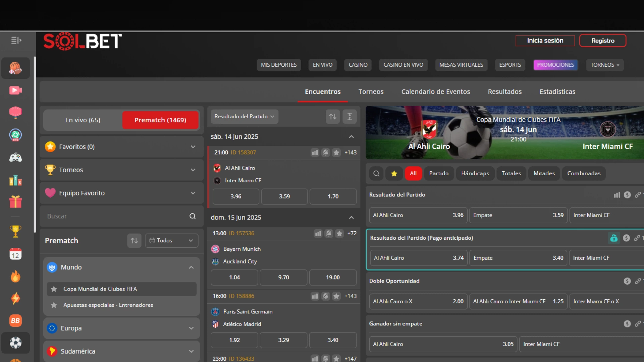Open CASINO EN VIVO in the navigation
The width and height of the screenshot is (644, 362).
(x=403, y=65)
